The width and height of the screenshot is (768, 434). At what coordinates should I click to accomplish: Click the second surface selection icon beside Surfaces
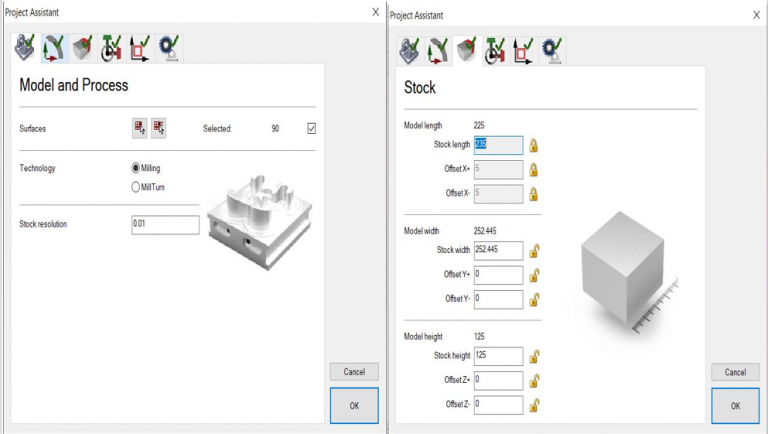click(159, 128)
